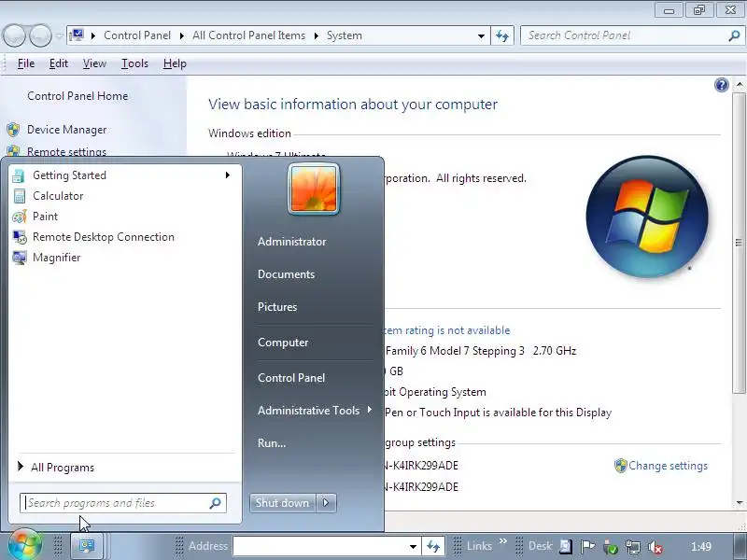The image size is (747, 560).
Task: Click All Control Panel Items breadcrumb
Action: 248,35
